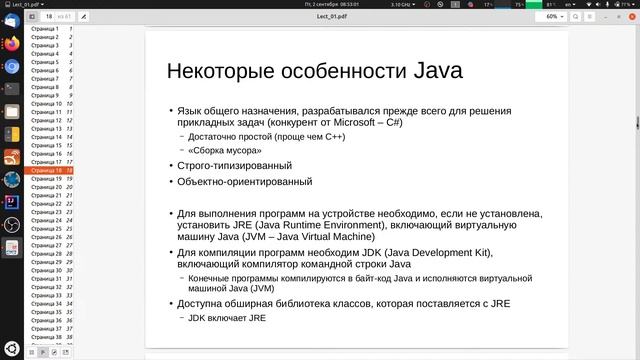Viewport: 640px width, 360px height.
Task: Go to Страница 19 in the outline
Action: 49,179
